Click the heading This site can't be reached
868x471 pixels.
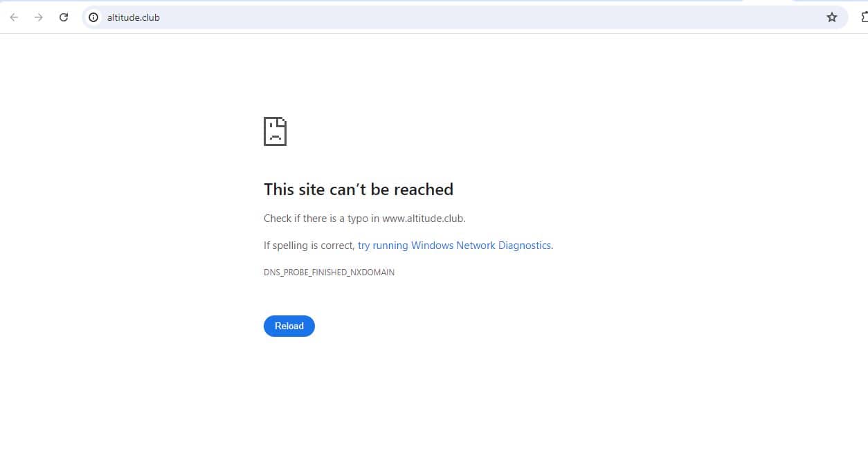coord(359,190)
